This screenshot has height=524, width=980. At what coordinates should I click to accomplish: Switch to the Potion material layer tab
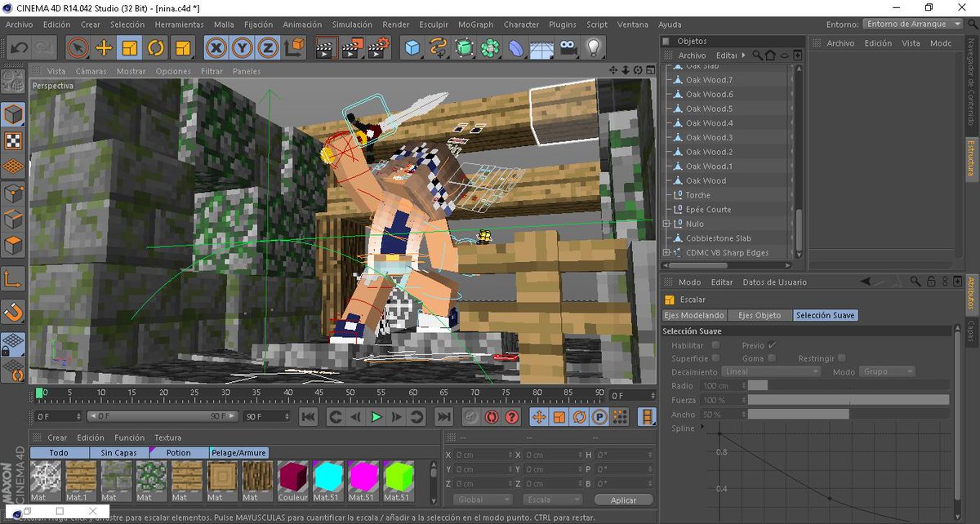pyautogui.click(x=178, y=452)
